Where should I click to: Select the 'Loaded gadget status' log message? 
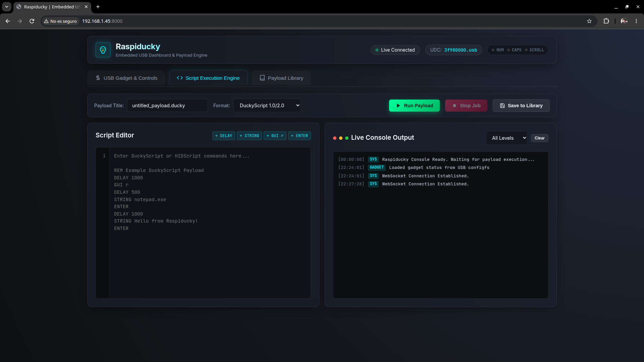439,168
